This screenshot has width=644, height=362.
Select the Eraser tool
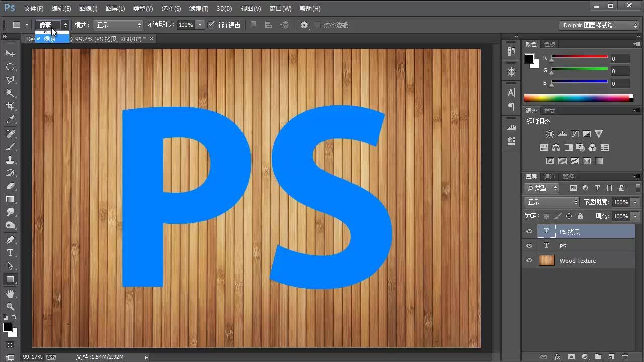point(10,186)
